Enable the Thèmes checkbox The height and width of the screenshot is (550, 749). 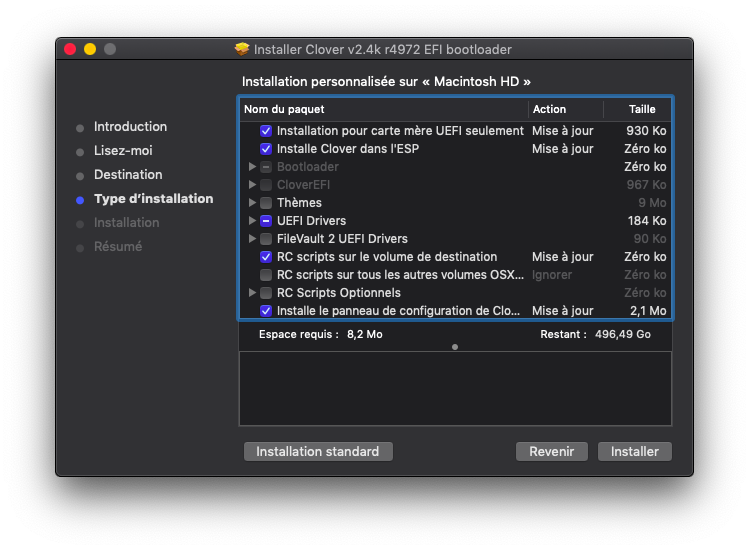(266, 203)
